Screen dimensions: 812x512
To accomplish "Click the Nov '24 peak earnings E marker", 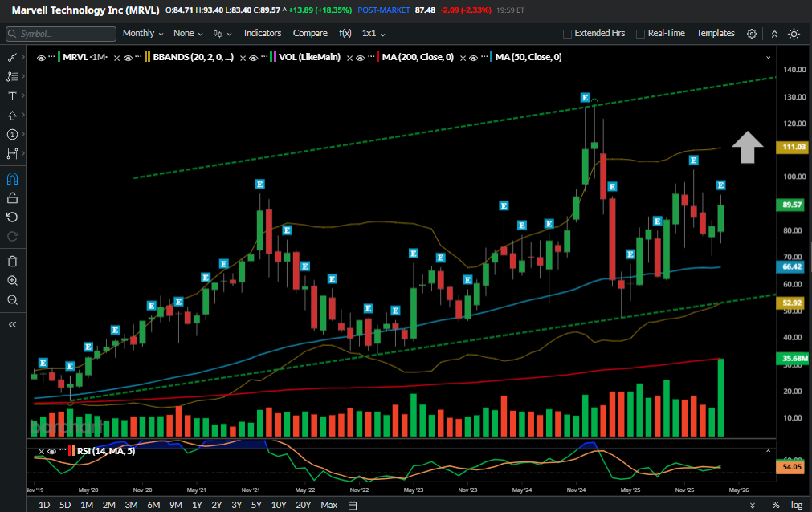I will click(x=585, y=97).
